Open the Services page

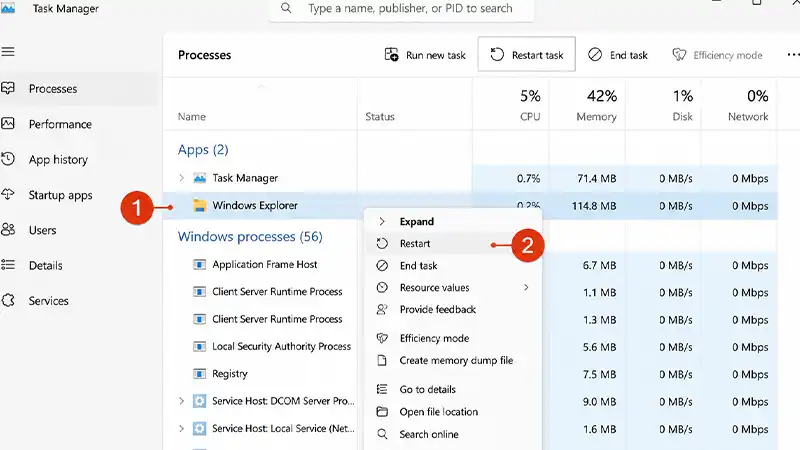pyautogui.click(x=48, y=301)
